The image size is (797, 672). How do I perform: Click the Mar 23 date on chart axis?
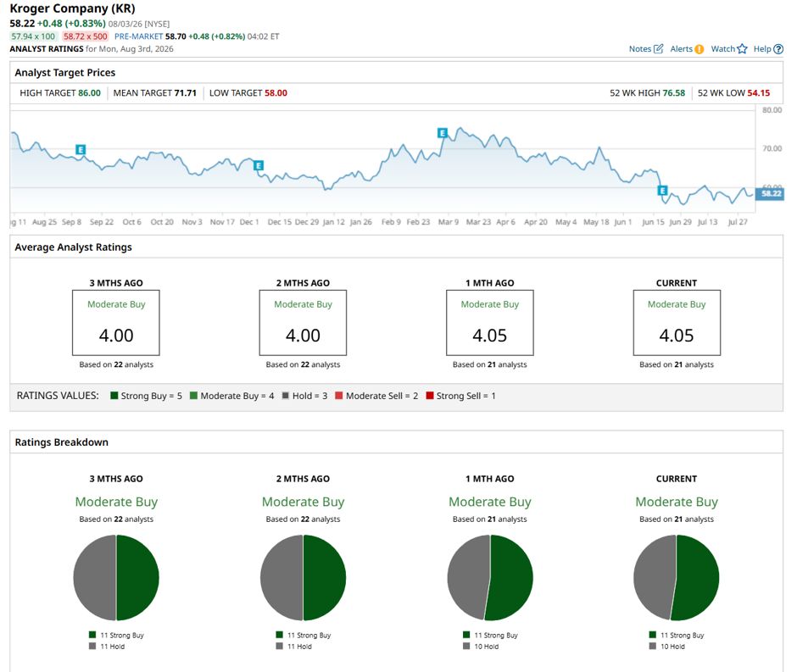[x=478, y=222]
